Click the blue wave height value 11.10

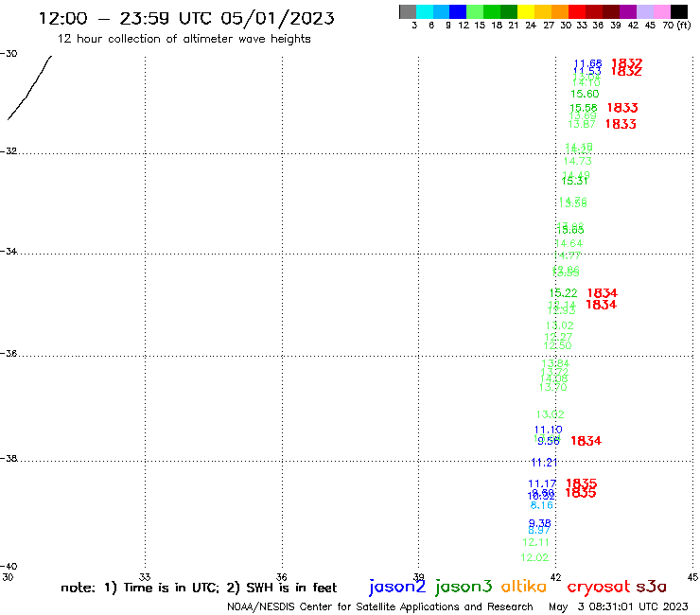[549, 430]
